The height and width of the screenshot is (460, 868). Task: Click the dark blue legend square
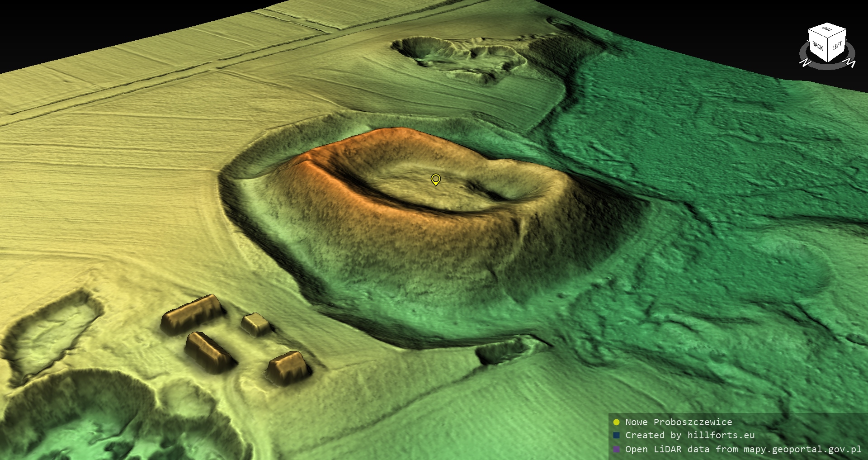[x=616, y=436]
